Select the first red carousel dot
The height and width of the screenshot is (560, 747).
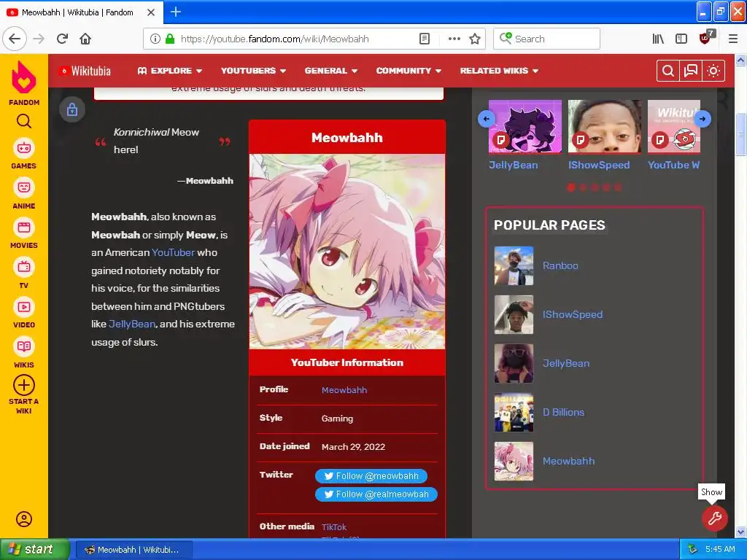pyautogui.click(x=570, y=187)
